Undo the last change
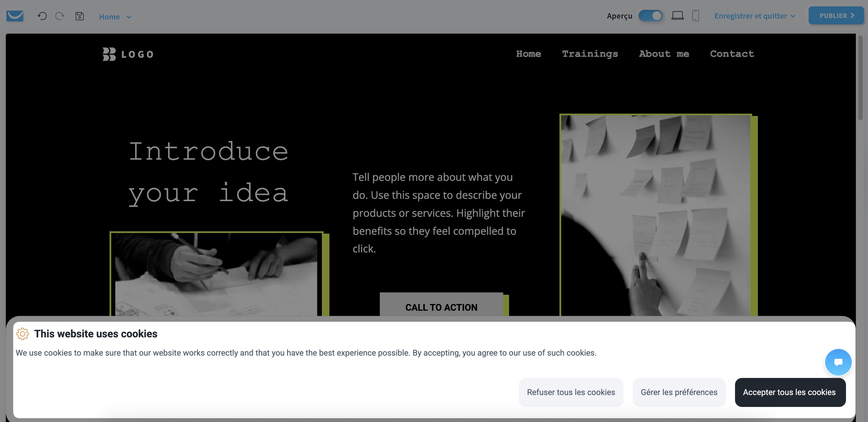868x422 pixels. [42, 16]
